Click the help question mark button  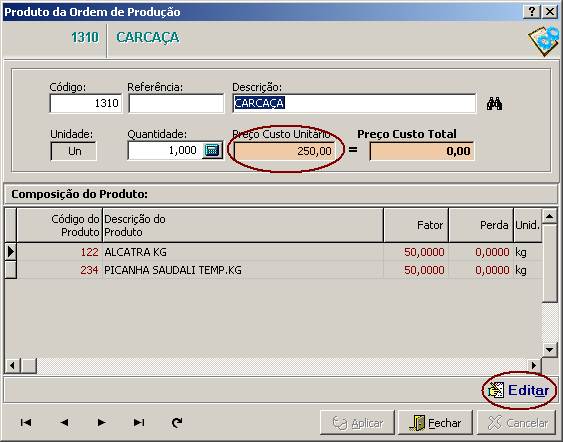(532, 12)
